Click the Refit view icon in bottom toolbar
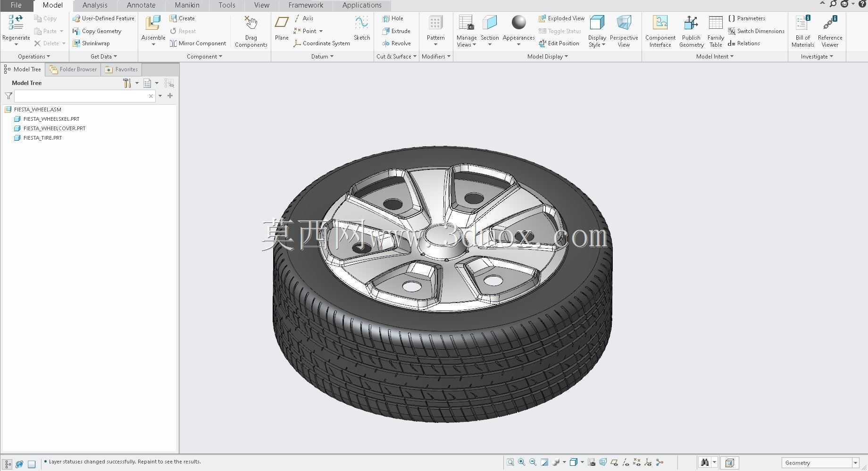Viewport: 868px width, 471px height. 510,463
